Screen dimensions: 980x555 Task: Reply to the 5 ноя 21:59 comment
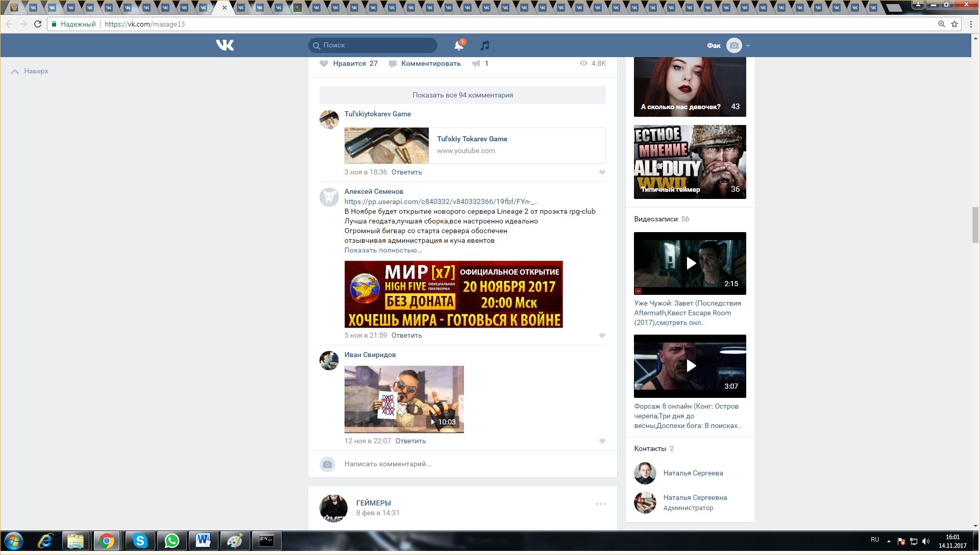[x=407, y=336]
